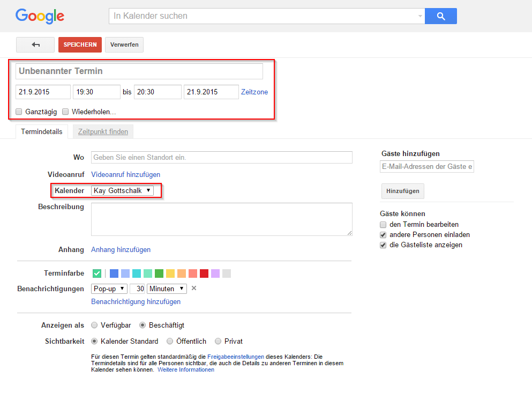Click Videoanruf hinzufügen link
Image resolution: width=532 pixels, height=414 pixels.
point(125,175)
